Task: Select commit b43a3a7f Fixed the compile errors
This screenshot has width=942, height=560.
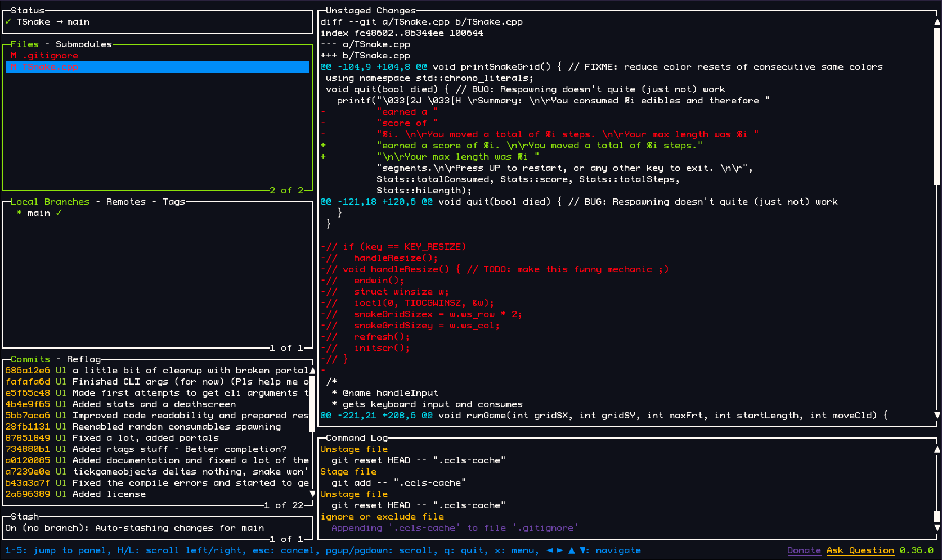Action: pos(158,483)
